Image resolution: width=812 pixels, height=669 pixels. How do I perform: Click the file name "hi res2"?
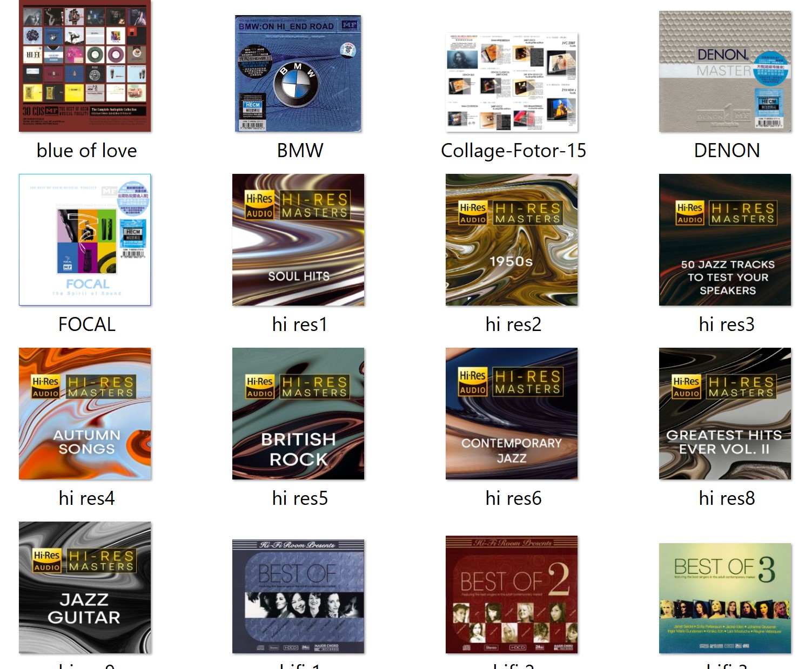(513, 325)
